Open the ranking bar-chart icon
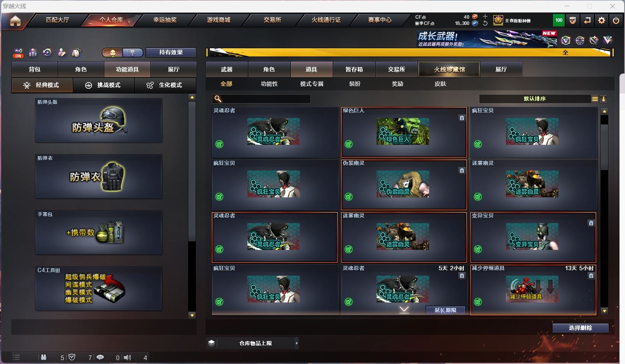The width and height of the screenshot is (625, 364). click(x=33, y=52)
